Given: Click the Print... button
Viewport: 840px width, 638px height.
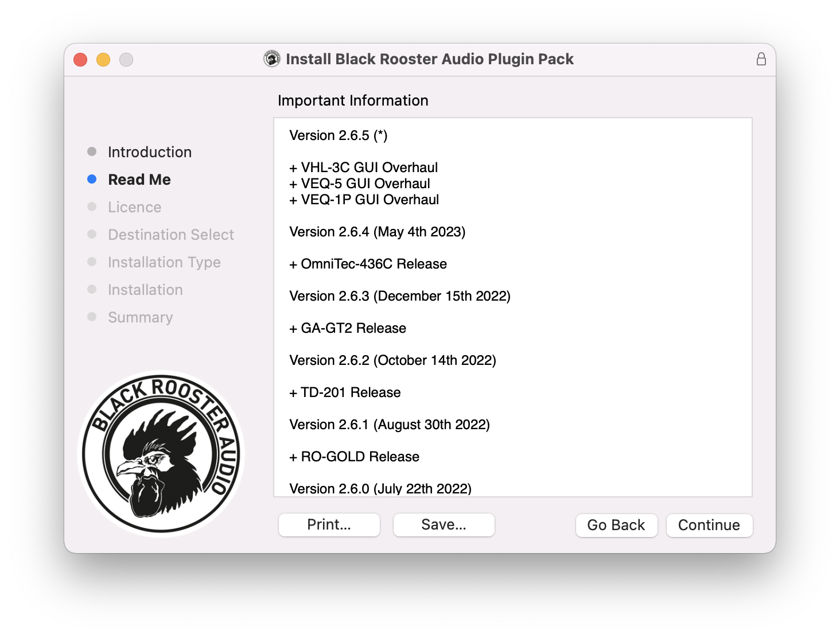Looking at the screenshot, I should 329,525.
